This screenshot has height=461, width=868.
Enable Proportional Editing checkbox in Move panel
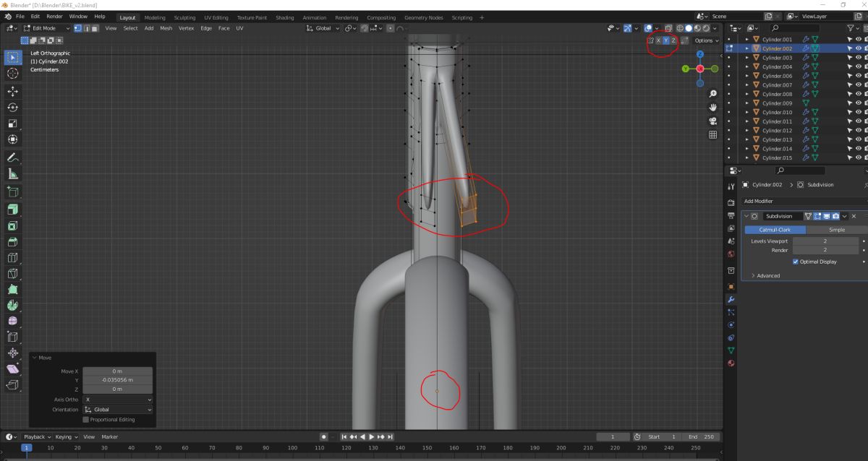[86, 420]
